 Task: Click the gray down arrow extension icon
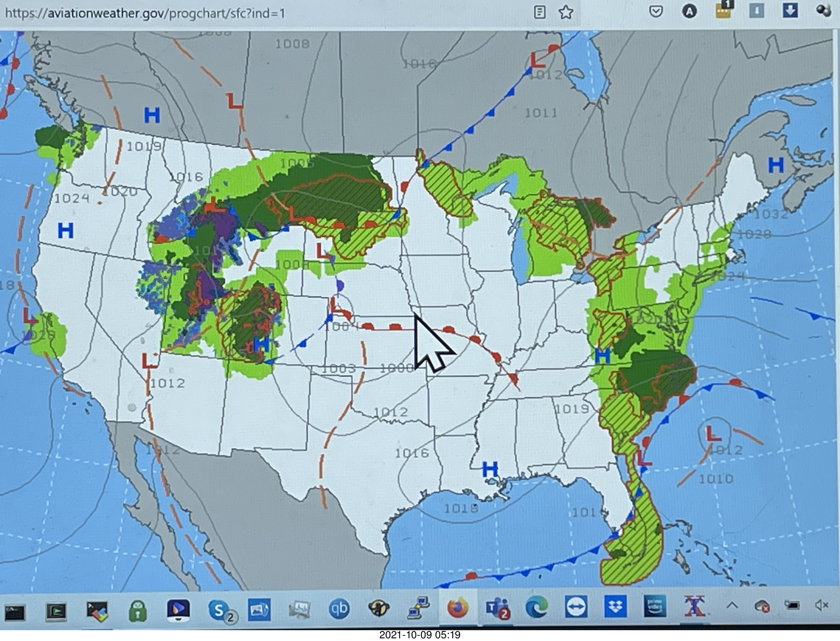pos(757,11)
